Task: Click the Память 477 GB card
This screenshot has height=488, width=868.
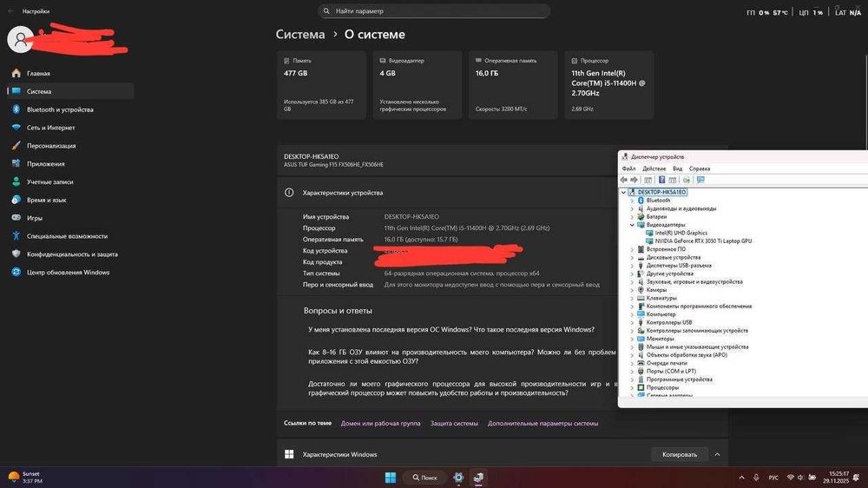Action: (321, 85)
